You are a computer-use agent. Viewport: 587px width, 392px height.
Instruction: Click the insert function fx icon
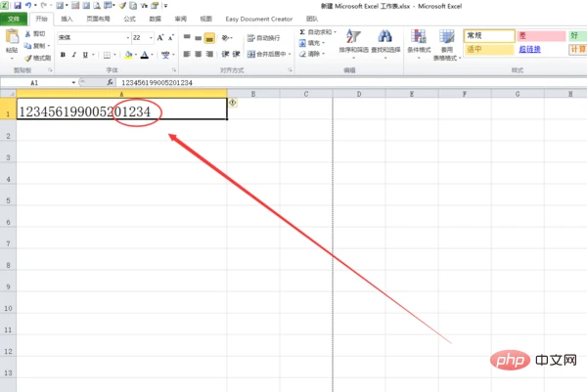tap(112, 83)
